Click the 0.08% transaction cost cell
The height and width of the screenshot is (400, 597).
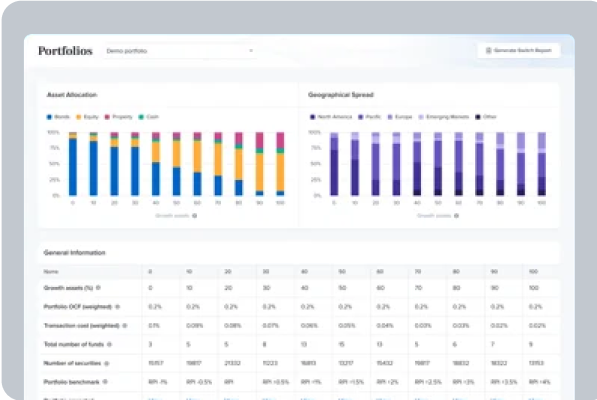tap(233, 326)
